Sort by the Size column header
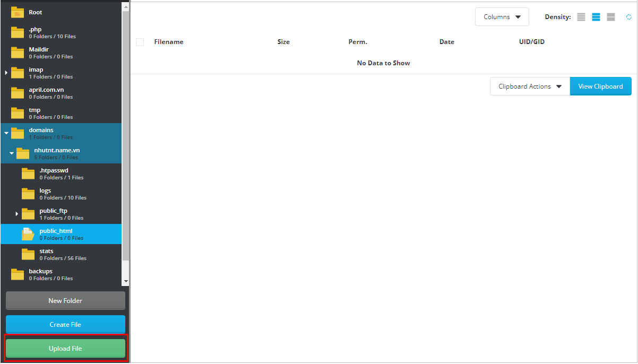This screenshot has height=364, width=638. point(283,42)
